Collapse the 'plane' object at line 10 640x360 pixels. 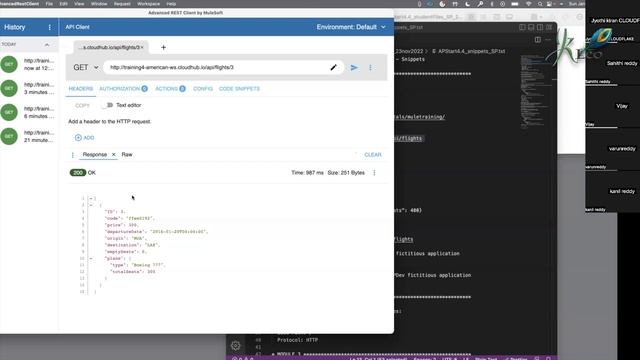coord(91,258)
